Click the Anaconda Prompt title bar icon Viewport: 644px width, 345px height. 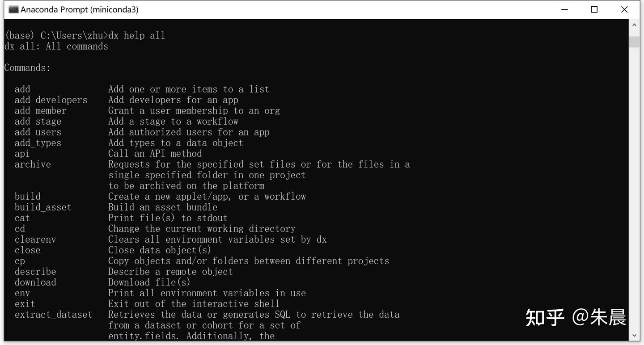tap(13, 9)
